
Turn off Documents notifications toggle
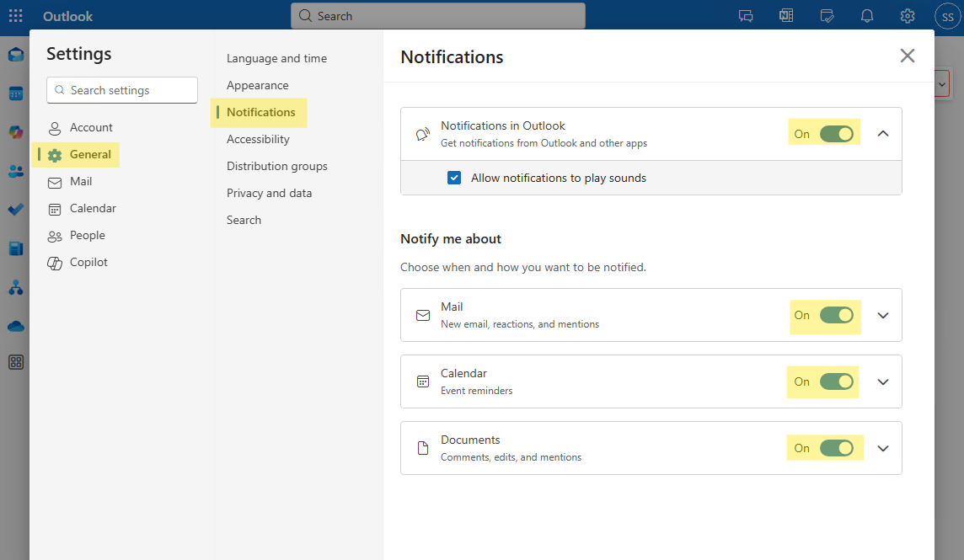[x=835, y=447]
